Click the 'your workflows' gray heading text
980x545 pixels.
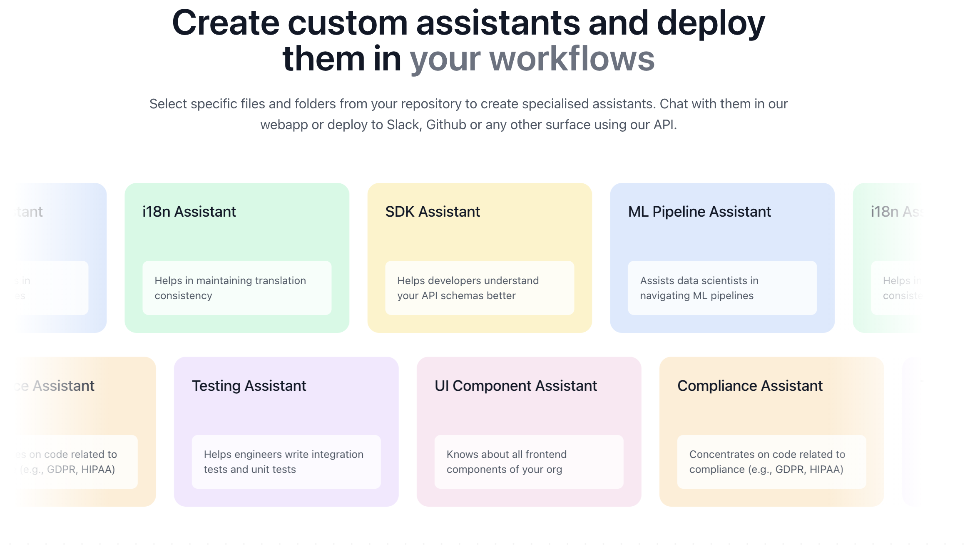point(532,59)
